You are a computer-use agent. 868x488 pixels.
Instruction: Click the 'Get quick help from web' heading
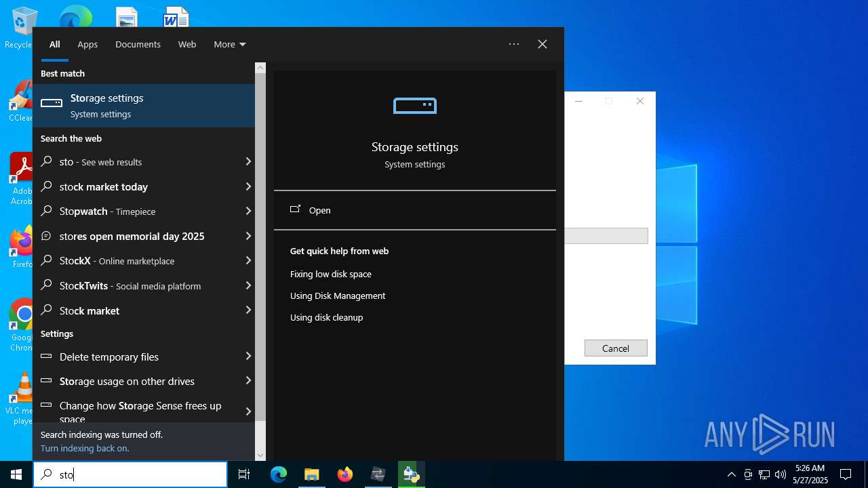click(x=339, y=251)
